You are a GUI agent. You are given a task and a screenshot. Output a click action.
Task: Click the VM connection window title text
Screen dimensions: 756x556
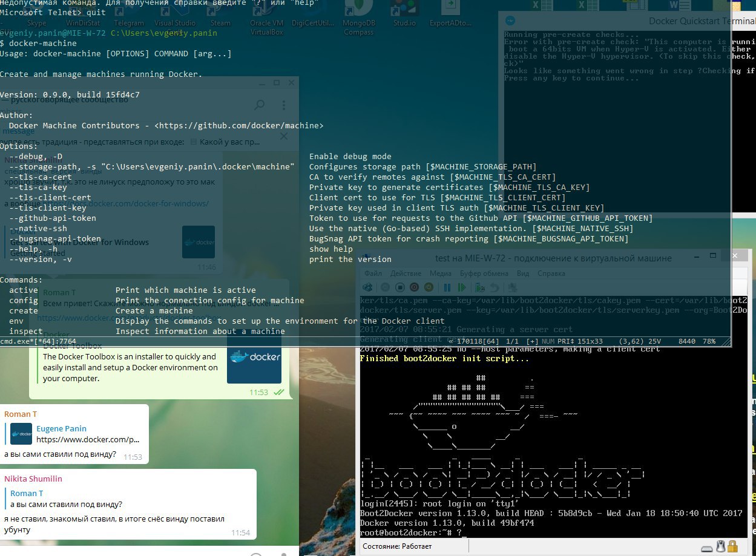[x=553, y=258]
